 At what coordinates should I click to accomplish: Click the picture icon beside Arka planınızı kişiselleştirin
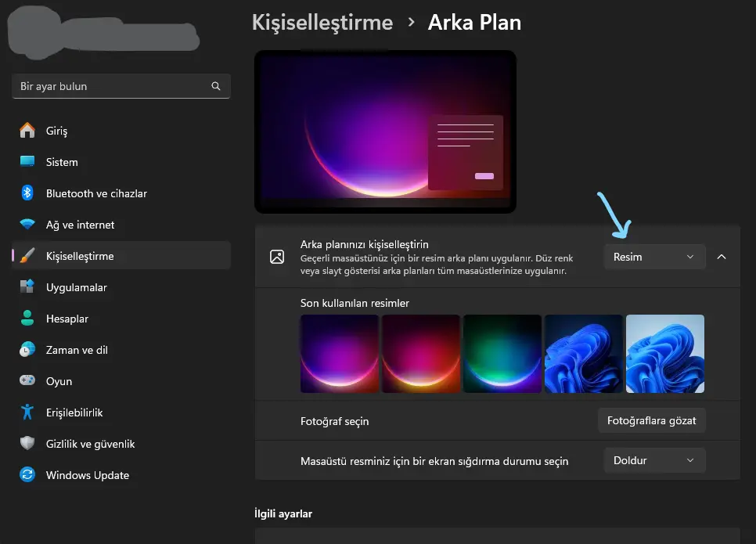(277, 257)
